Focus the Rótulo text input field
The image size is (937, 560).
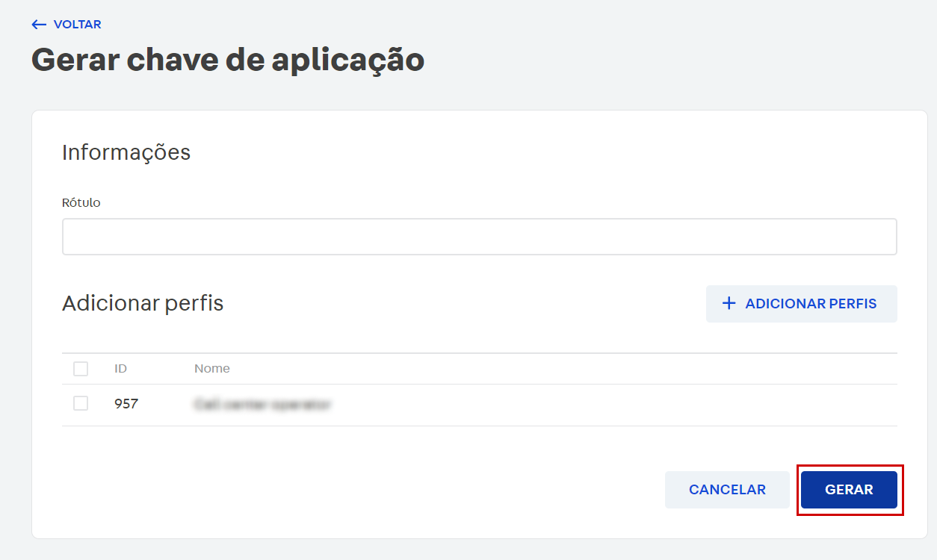(x=479, y=237)
